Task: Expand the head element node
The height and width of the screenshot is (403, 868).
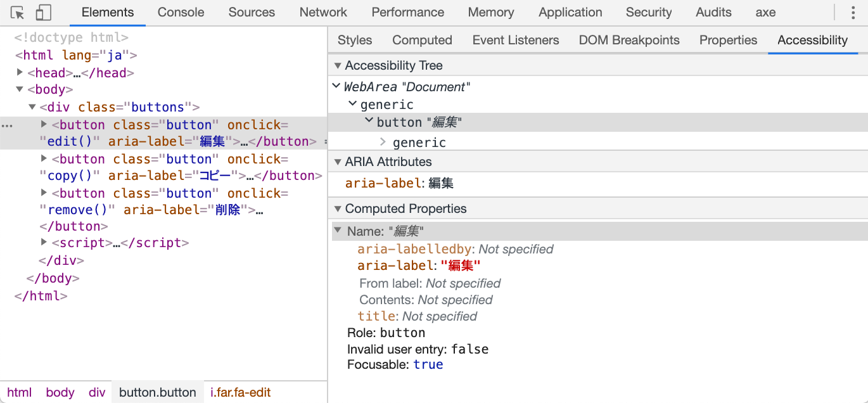Action: click(x=20, y=73)
